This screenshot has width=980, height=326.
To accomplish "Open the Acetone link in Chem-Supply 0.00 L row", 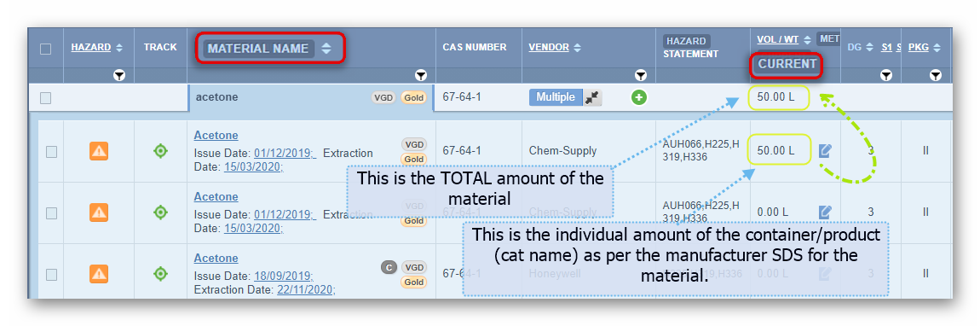I will (216, 196).
